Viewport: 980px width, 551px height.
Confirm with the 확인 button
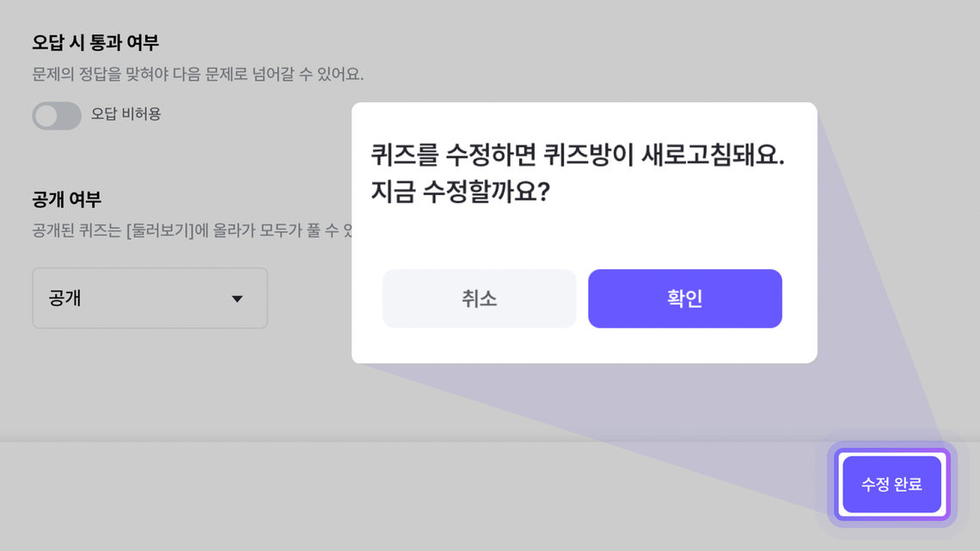tap(684, 298)
